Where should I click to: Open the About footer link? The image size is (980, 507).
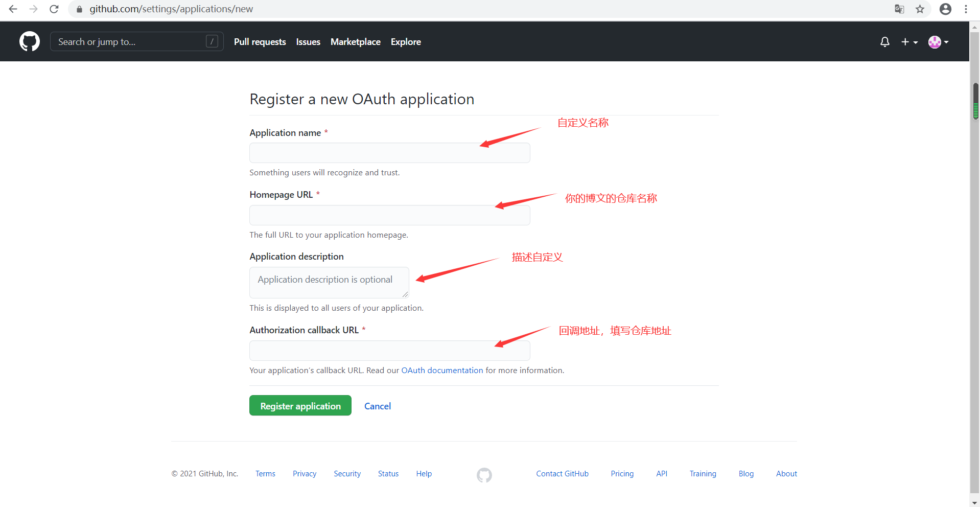pyautogui.click(x=786, y=474)
